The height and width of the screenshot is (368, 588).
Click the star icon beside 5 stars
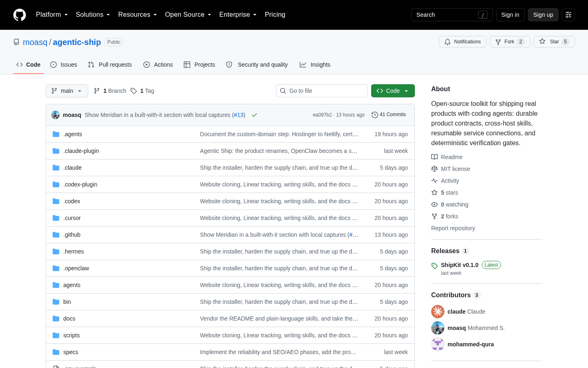434,193
